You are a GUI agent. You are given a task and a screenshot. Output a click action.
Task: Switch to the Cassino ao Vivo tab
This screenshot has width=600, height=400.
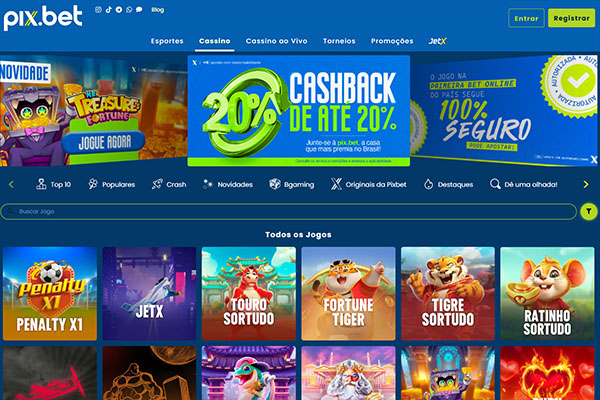click(x=276, y=41)
